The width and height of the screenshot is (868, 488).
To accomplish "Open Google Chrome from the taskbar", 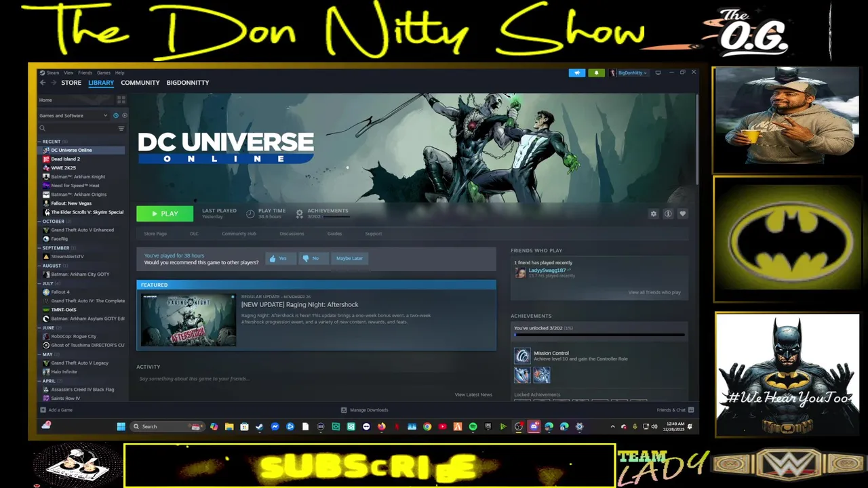I will click(x=427, y=426).
